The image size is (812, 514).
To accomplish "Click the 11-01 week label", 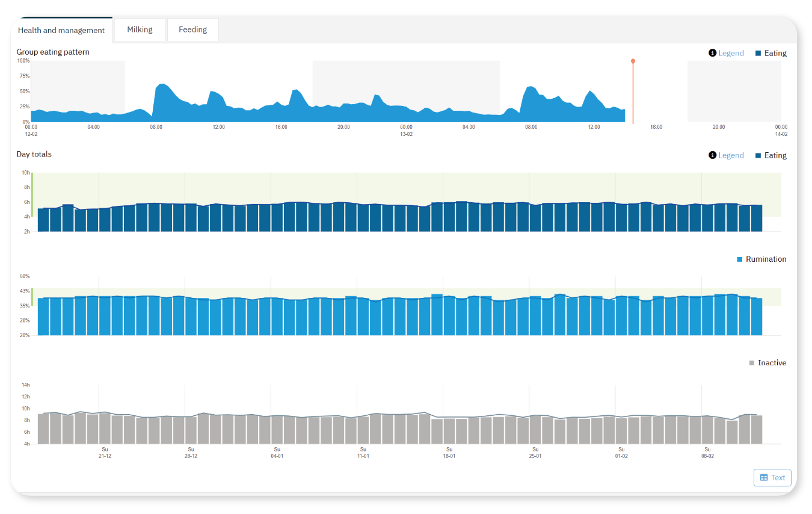I will point(363,456).
